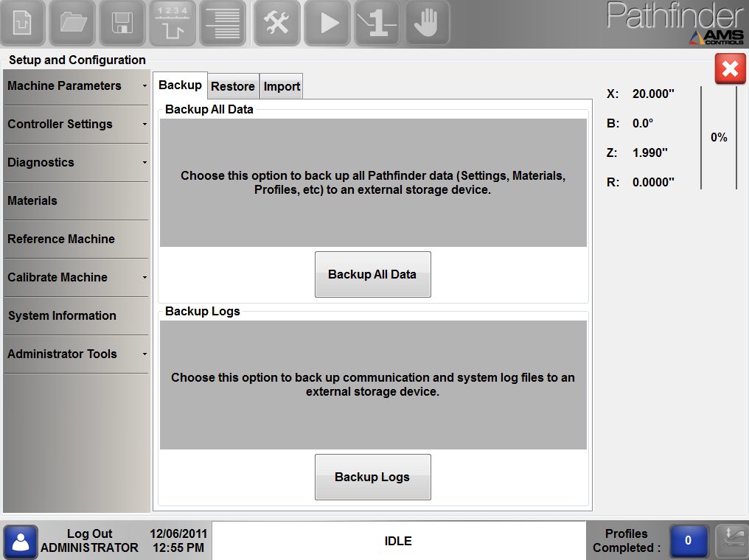The width and height of the screenshot is (749, 560).
Task: Click the Backup Logs button
Action: 372,477
